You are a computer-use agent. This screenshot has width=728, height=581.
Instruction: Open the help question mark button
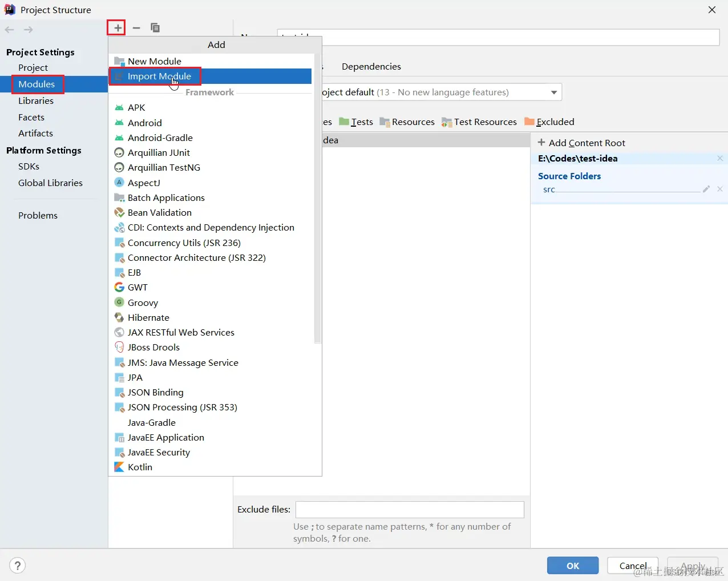click(x=18, y=565)
